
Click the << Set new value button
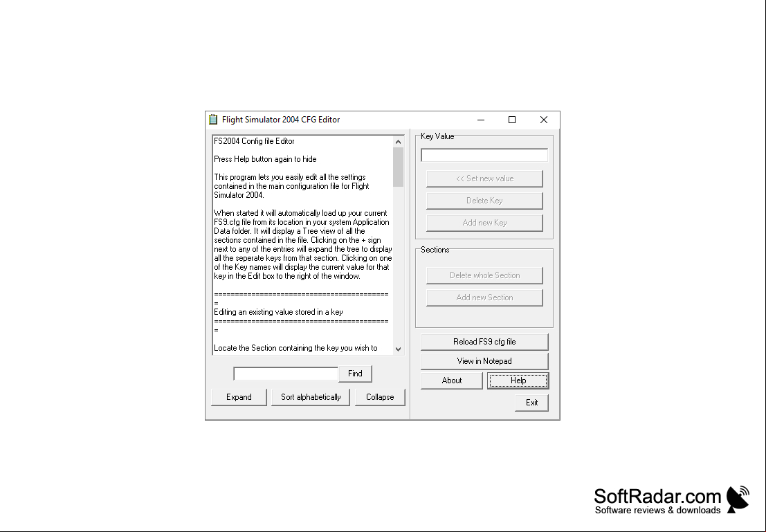point(484,178)
